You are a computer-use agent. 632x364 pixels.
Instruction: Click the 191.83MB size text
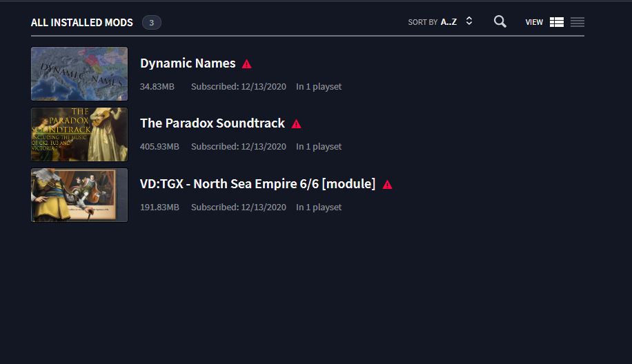(159, 208)
